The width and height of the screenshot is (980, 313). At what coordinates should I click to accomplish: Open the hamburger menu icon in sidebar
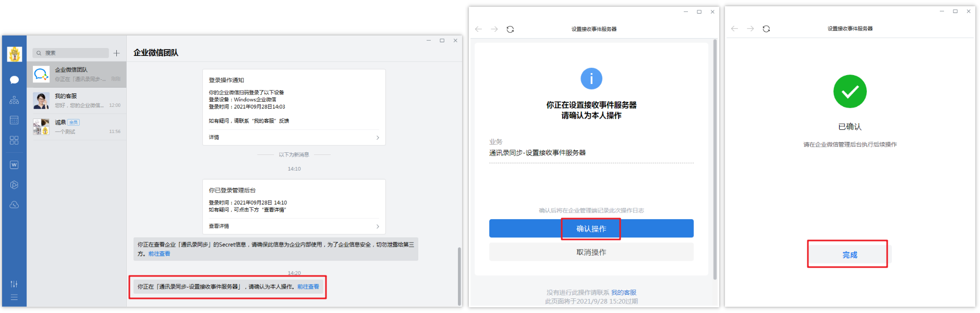click(x=14, y=297)
